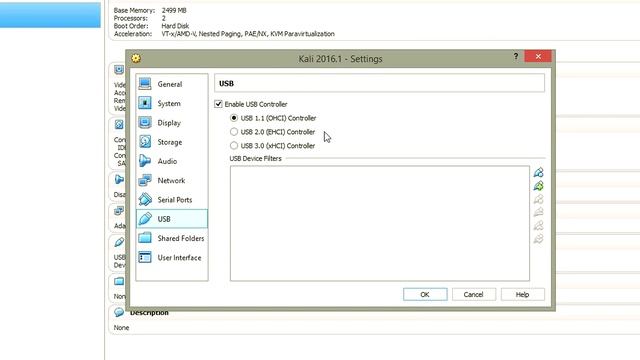This screenshot has width=640, height=360.
Task: Select USB 1.1 (OHCI) Controller option
Action: point(233,118)
